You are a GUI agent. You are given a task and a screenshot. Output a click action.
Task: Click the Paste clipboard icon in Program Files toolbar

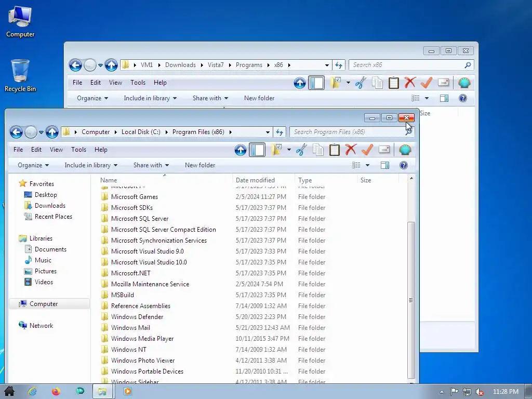[x=335, y=150]
